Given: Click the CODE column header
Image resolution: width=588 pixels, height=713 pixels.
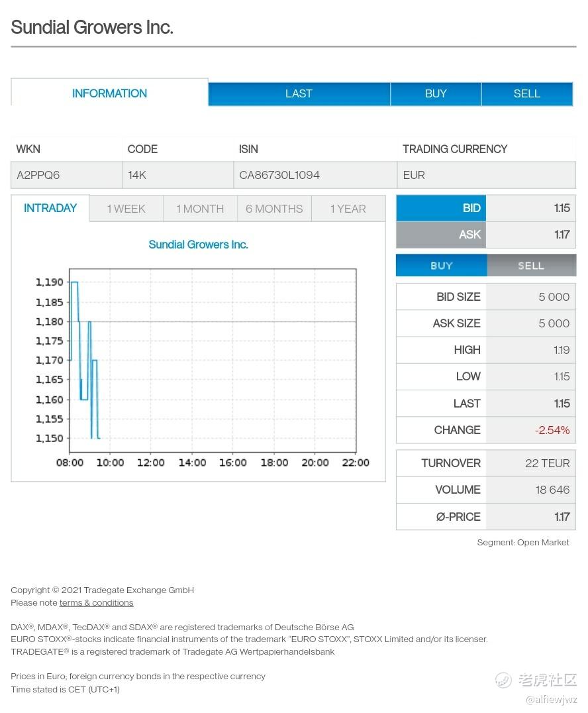Looking at the screenshot, I should (142, 149).
